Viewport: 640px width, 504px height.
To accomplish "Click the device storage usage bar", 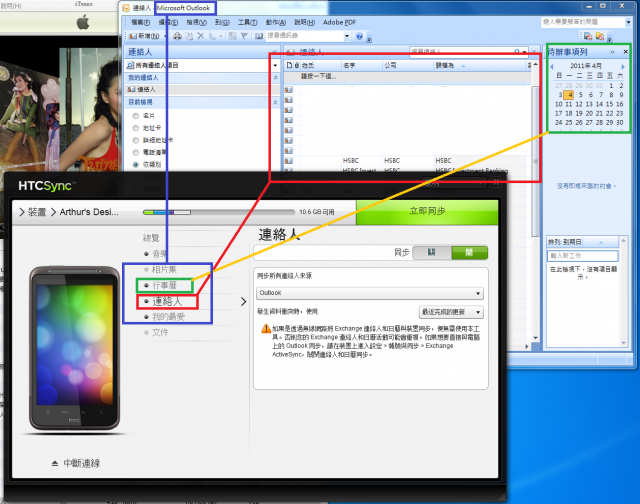I will tap(218, 212).
